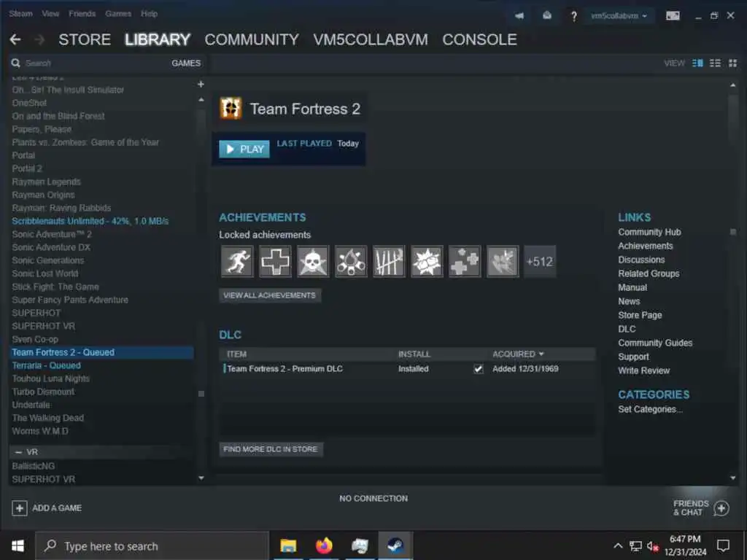Switch to Big Picture mode icon
747x560 pixels.
click(x=673, y=16)
